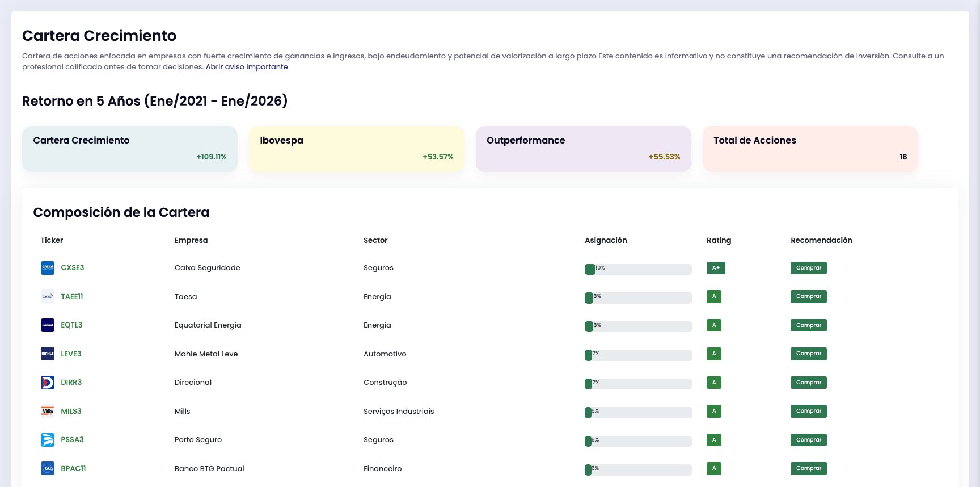
Task: Click Comprar button for Banco BTG Pactual
Action: point(809,468)
